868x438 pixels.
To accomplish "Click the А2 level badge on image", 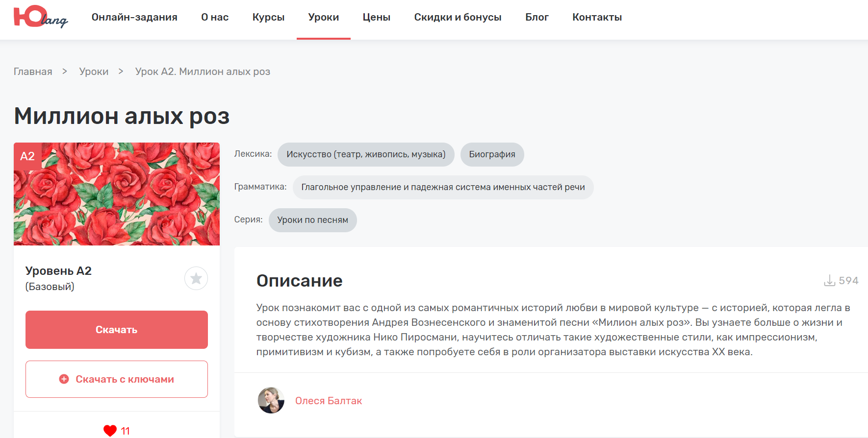I will (27, 156).
